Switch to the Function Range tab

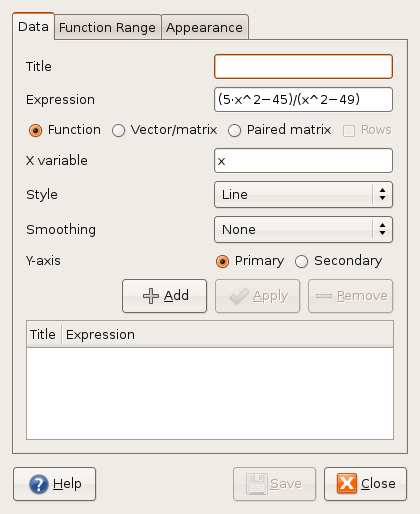[x=107, y=27]
